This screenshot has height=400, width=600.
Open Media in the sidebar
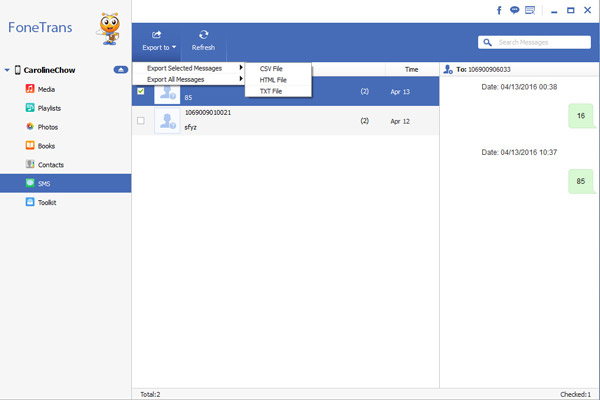pyautogui.click(x=47, y=89)
